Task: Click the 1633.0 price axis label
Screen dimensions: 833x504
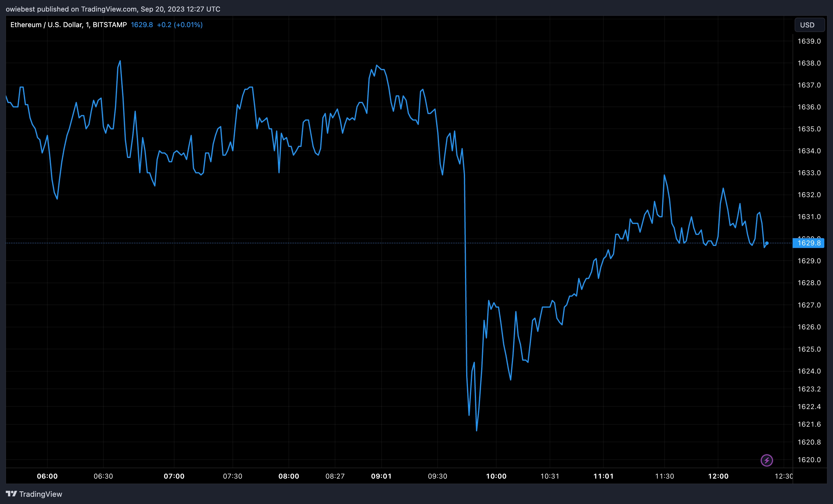Action: [x=809, y=173]
